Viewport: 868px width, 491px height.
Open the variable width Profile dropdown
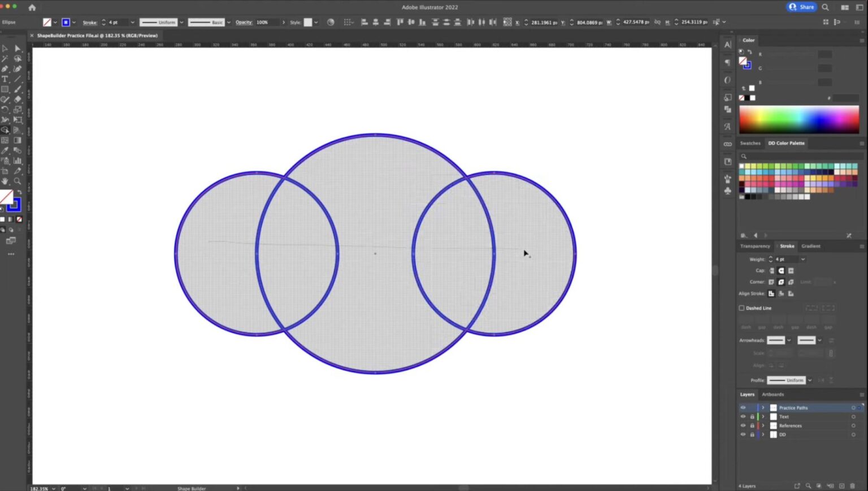(809, 380)
